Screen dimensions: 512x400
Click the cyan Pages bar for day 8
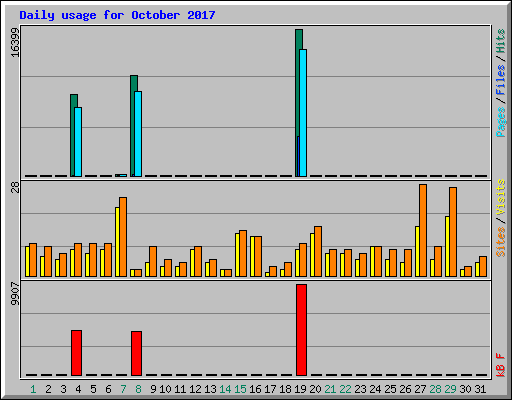138,134
